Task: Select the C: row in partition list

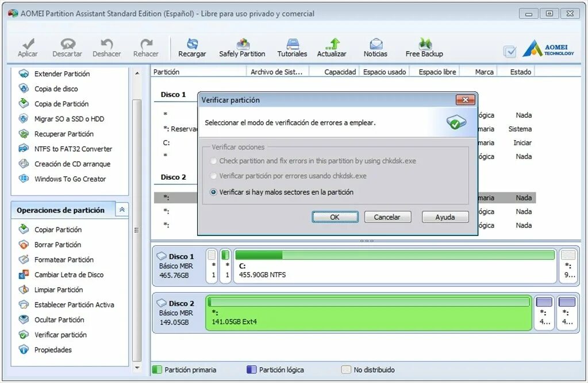Action: [175, 143]
